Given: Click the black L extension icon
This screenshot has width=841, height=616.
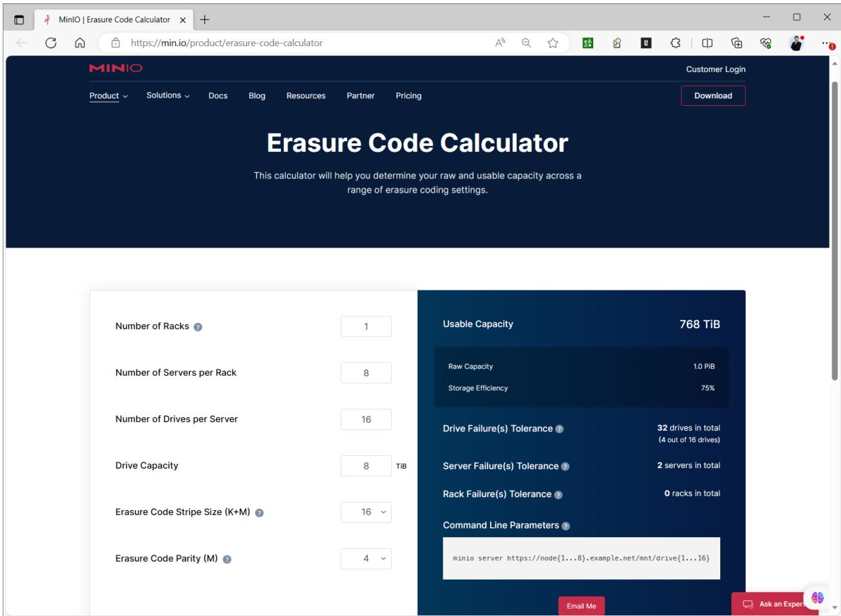Looking at the screenshot, I should (646, 43).
